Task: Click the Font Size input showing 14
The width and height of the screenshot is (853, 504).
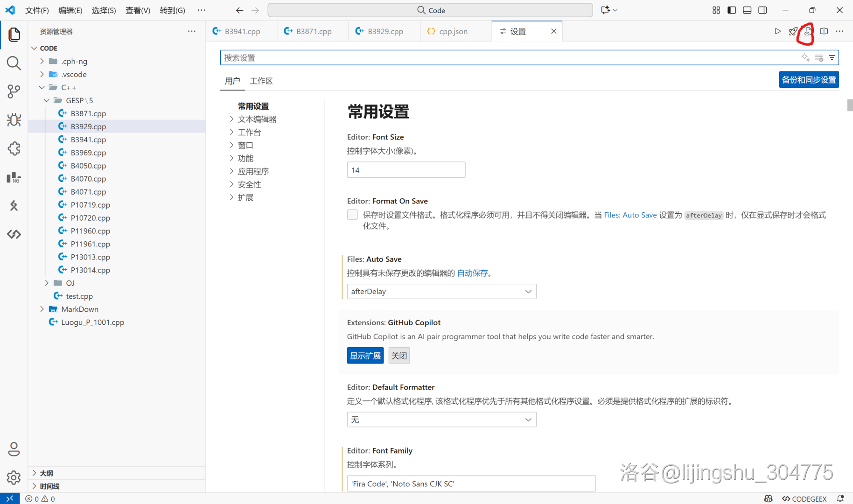Action: click(406, 170)
